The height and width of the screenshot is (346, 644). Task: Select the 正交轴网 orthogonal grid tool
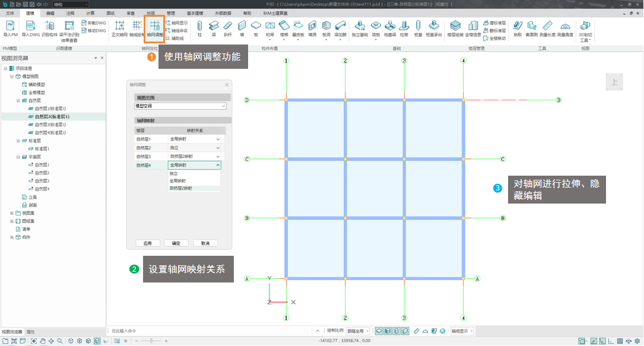pyautogui.click(x=119, y=28)
